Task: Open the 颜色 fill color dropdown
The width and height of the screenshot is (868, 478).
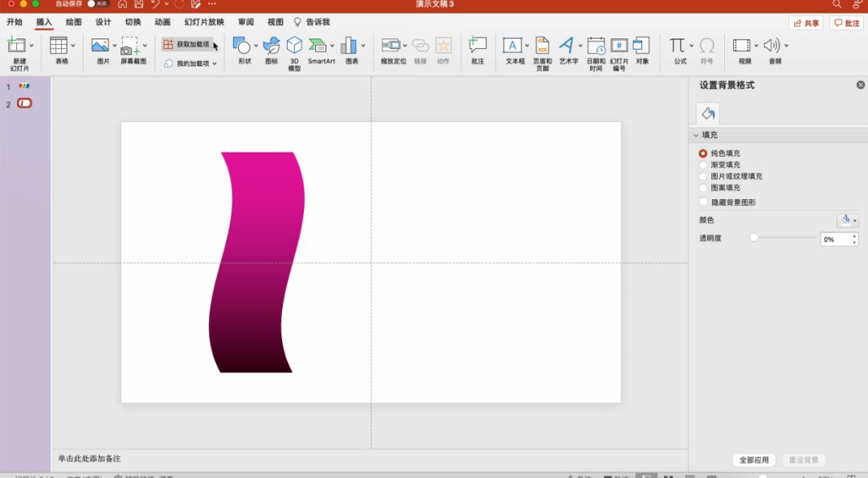Action: point(847,220)
